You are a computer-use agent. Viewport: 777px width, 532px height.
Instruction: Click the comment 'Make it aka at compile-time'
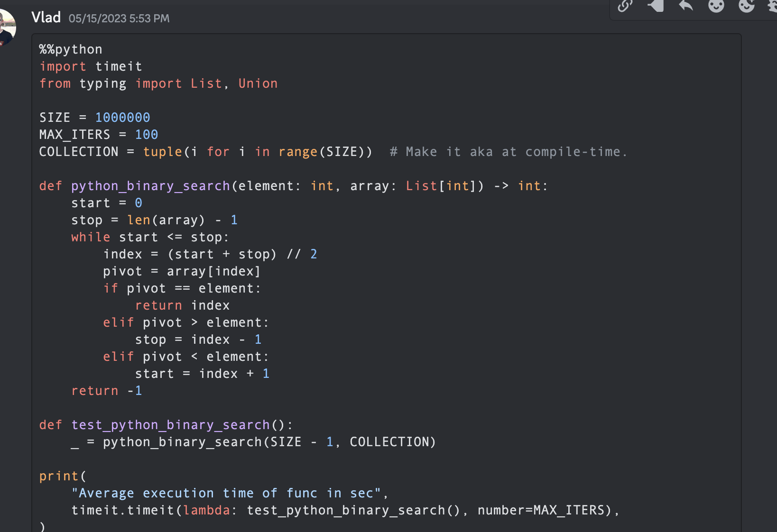[x=508, y=152]
